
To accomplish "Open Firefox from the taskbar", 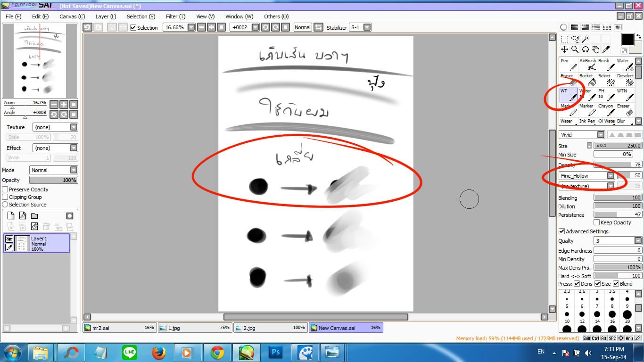I will click(x=159, y=353).
